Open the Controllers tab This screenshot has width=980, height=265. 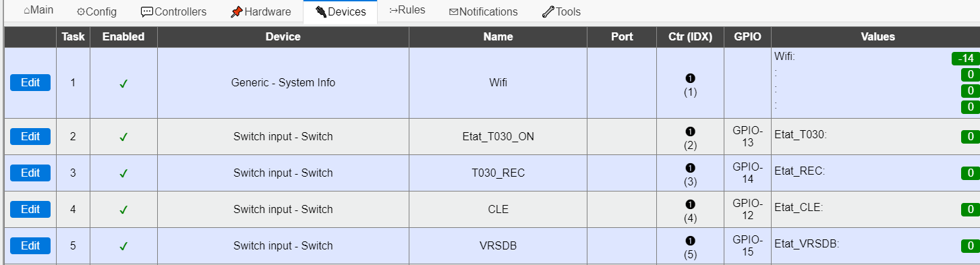pos(173,11)
